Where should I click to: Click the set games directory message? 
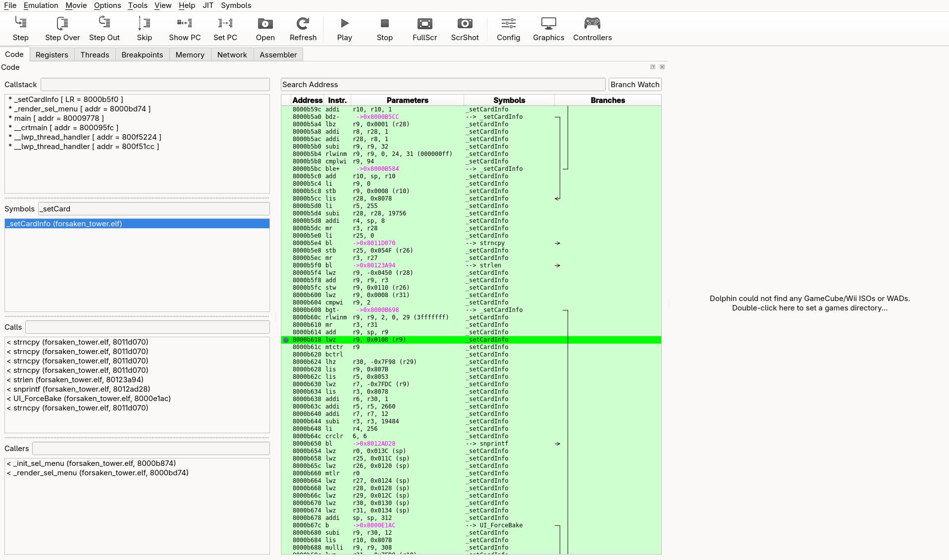click(809, 303)
